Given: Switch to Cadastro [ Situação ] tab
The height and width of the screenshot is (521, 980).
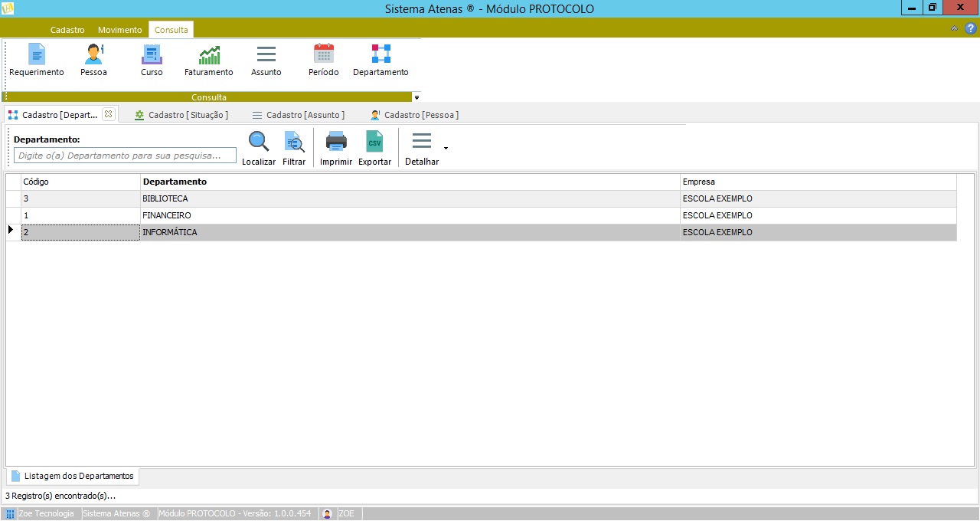Looking at the screenshot, I should [x=181, y=115].
